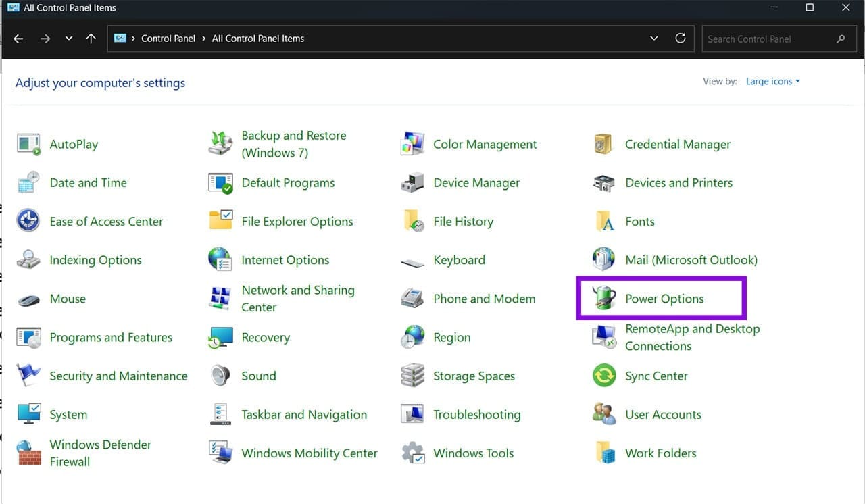This screenshot has height=504, width=865.
Task: Open the AutoPlay icon
Action: click(28, 144)
